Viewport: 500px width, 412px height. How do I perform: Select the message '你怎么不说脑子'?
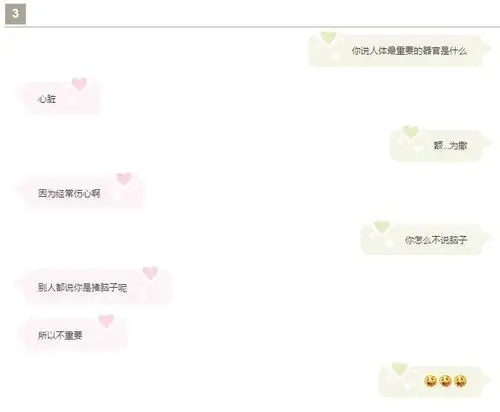pyautogui.click(x=436, y=240)
